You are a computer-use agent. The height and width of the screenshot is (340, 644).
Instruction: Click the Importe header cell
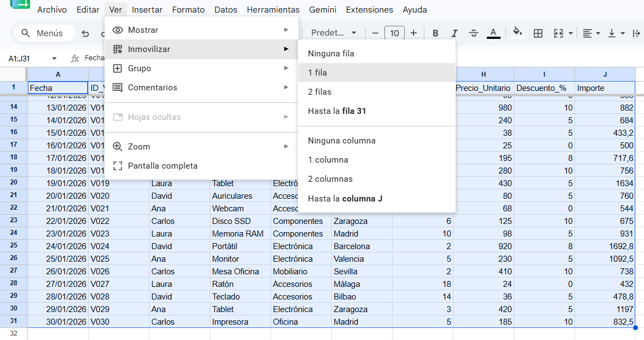605,88
